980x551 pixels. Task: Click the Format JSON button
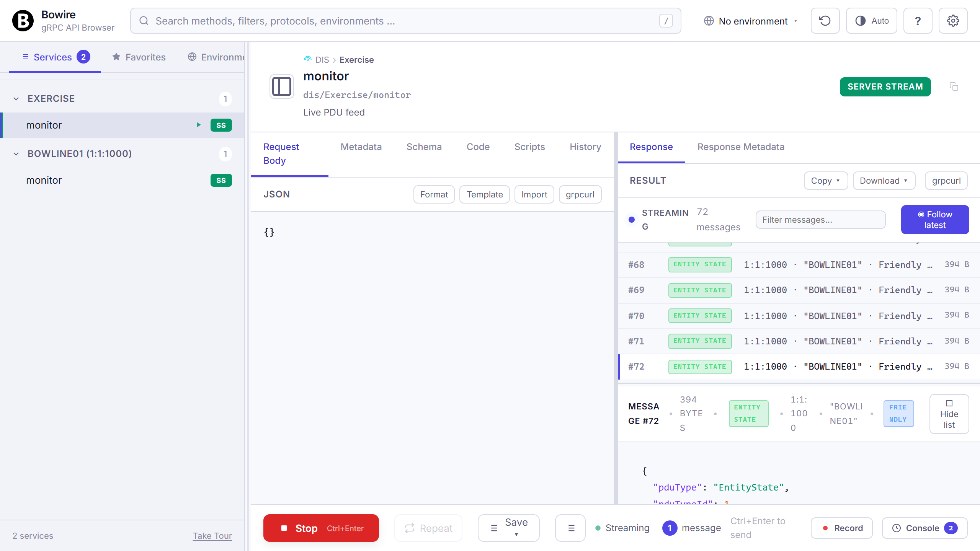coord(434,194)
